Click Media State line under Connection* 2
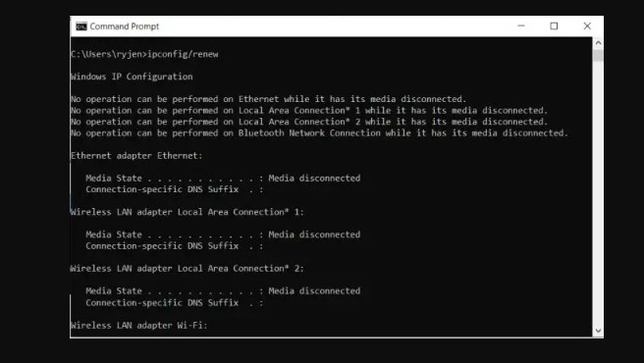This screenshot has height=363, width=644. pyautogui.click(x=223, y=291)
